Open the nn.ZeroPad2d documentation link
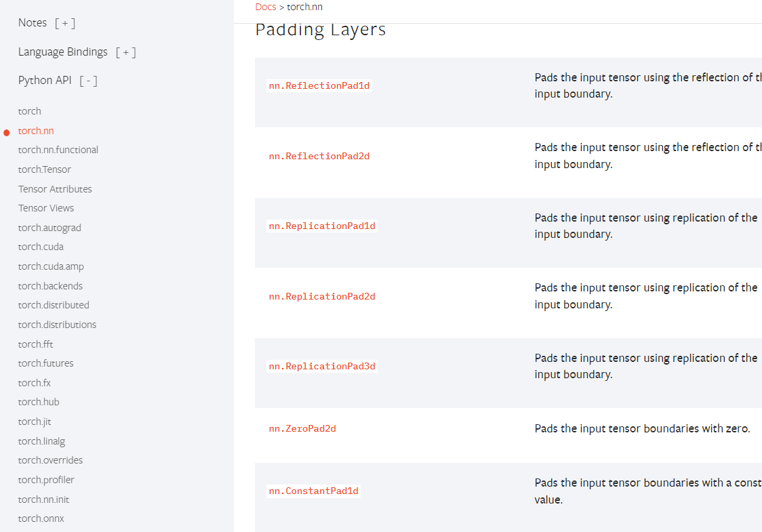Screen dimensions: 762x532 click(x=302, y=429)
